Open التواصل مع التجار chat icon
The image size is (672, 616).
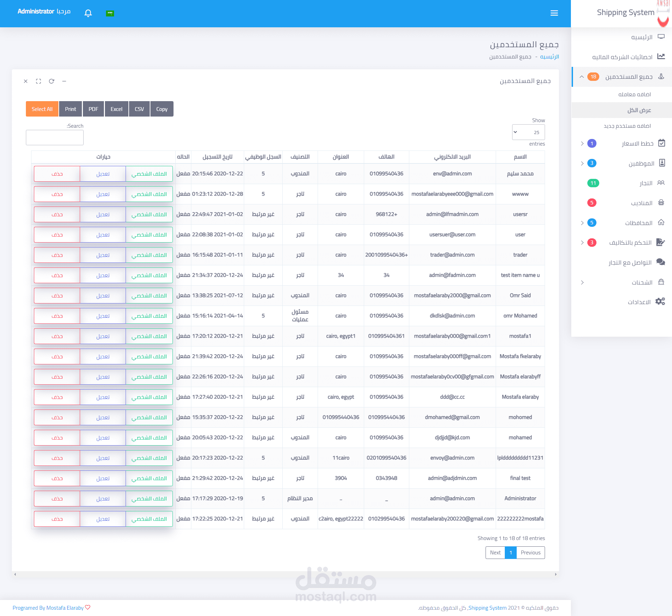660,262
